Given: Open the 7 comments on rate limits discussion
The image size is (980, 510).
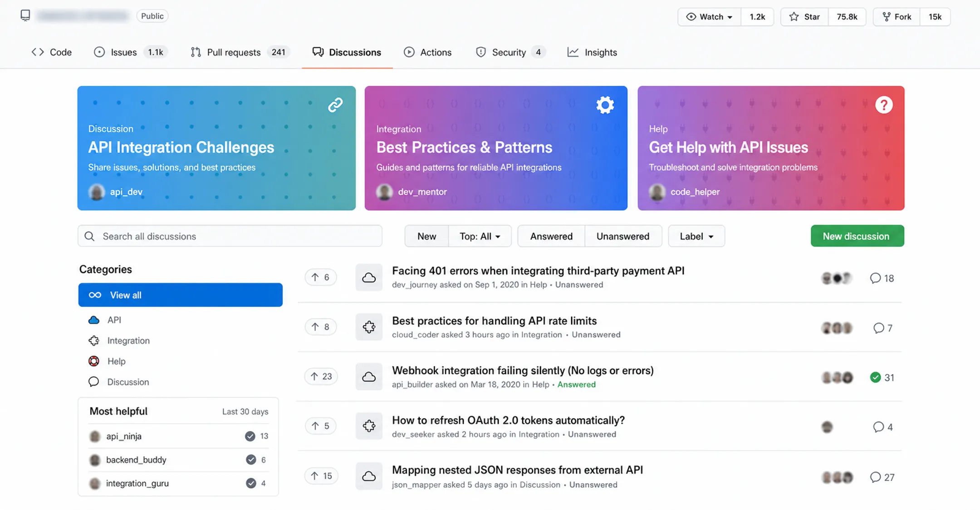Looking at the screenshot, I should tap(883, 328).
